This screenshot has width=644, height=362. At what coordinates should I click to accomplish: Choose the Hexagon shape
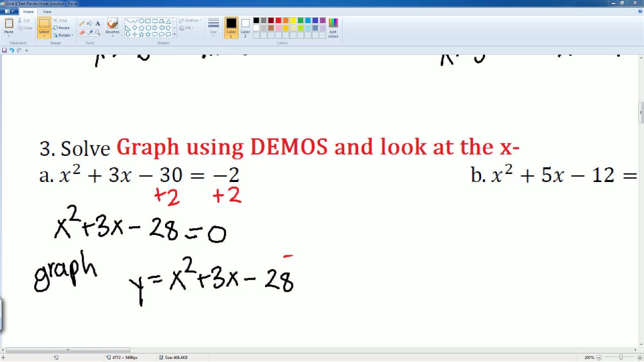tap(148, 28)
